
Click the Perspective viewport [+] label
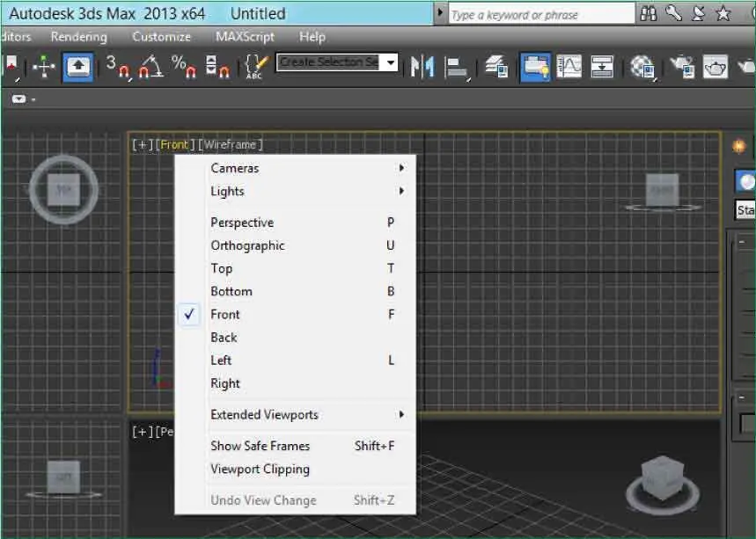tap(143, 432)
